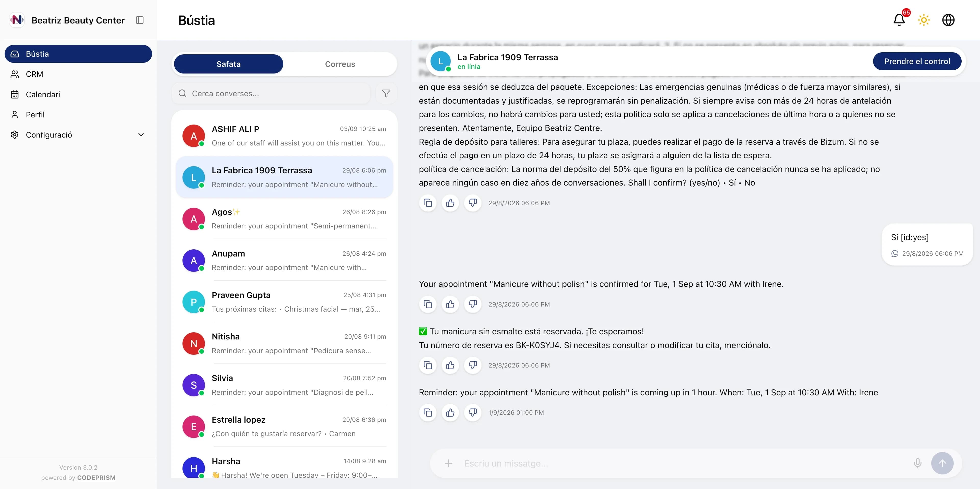Collapse the sidebar panel icon

click(x=140, y=20)
